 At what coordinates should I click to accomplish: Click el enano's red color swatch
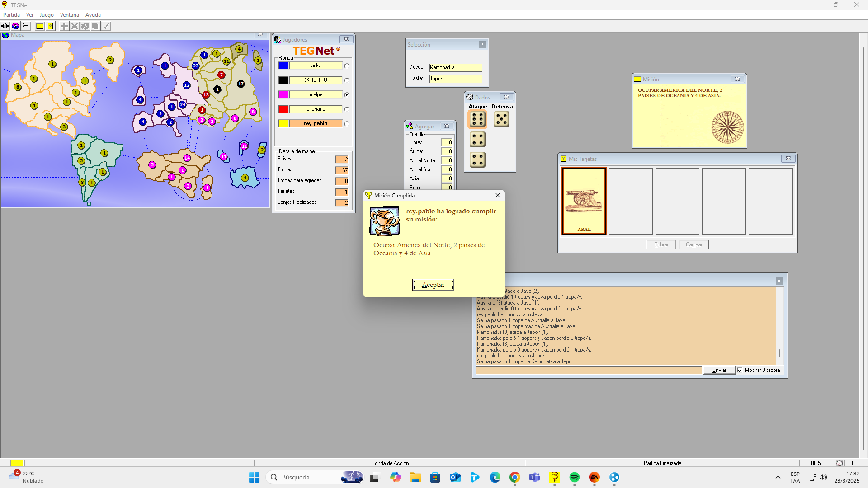click(283, 109)
